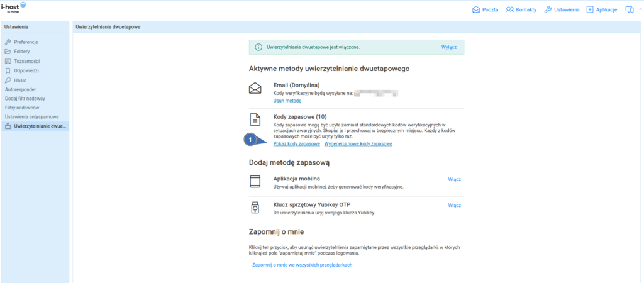644x283 pixels.
Task: Click Wygeneruj nowe kody zapasowe
Action: coord(358,144)
